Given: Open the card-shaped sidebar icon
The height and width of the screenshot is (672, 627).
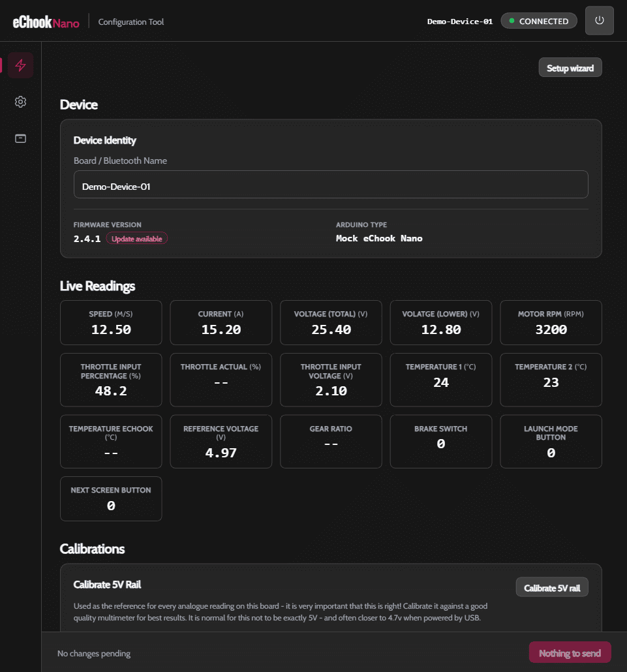Looking at the screenshot, I should click(21, 138).
